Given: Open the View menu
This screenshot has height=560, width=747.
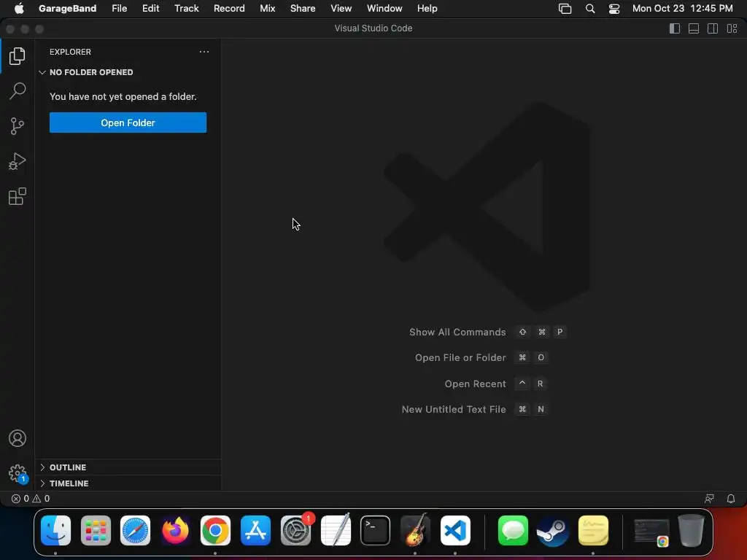Looking at the screenshot, I should click(x=341, y=8).
